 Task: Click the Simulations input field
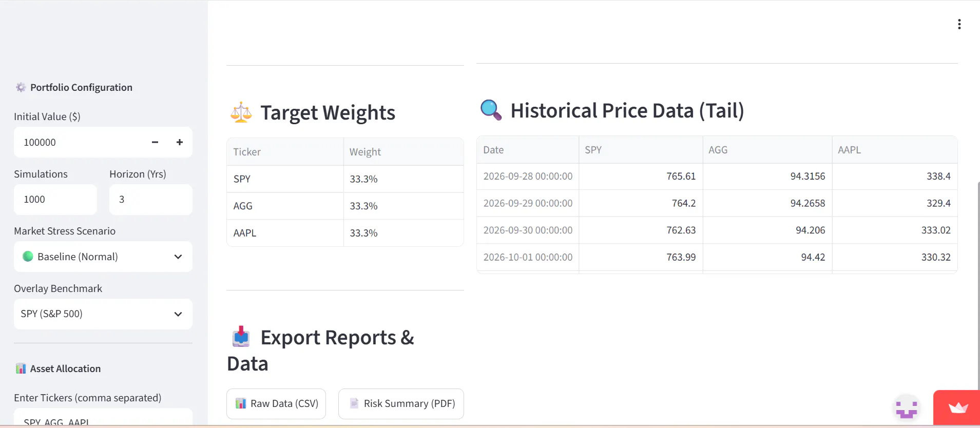coord(55,200)
